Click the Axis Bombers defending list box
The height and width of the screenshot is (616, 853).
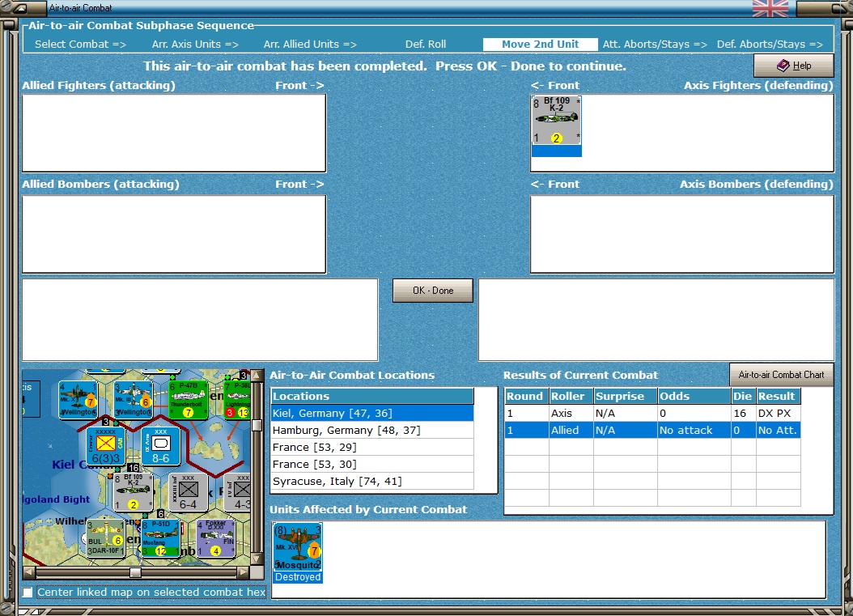coord(681,234)
